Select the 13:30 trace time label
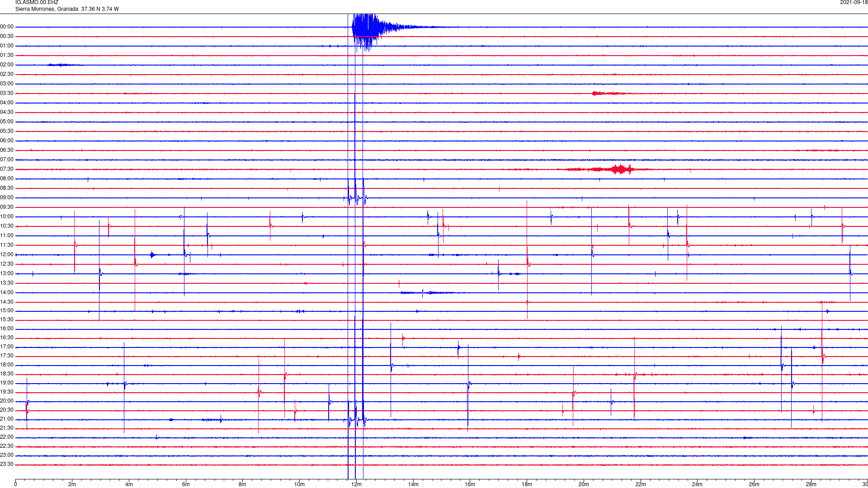The width and height of the screenshot is (868, 488). 7,283
